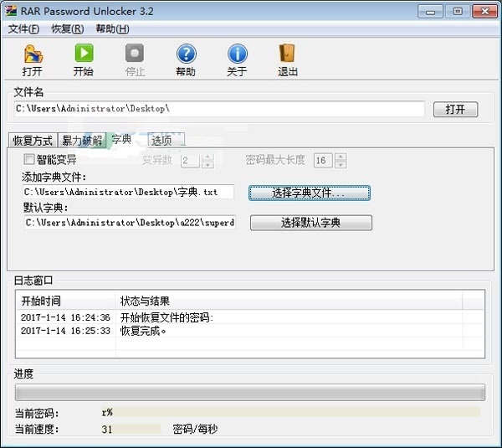Click the 密码最大长度 value field
This screenshot has height=448, width=502.
pos(323,160)
